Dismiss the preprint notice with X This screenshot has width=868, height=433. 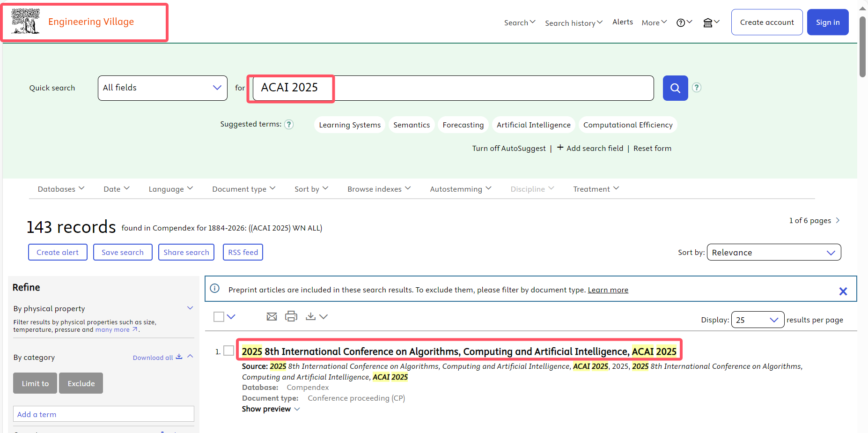[843, 291]
